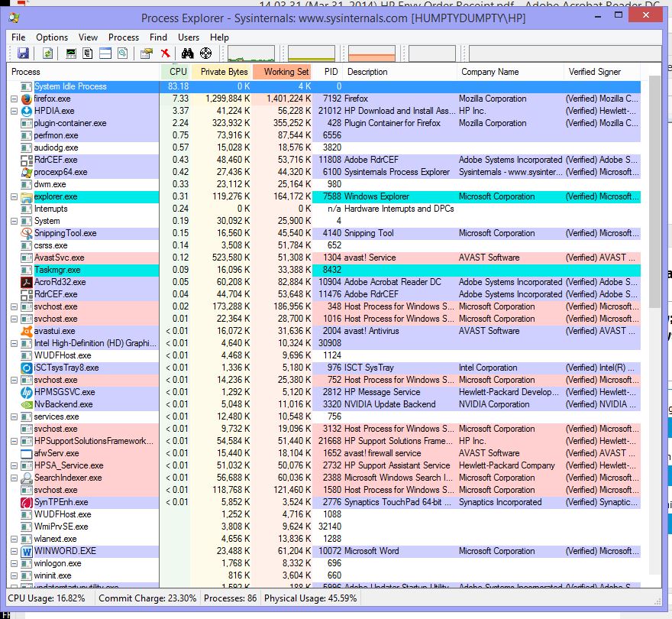Sort by the CPU column header
Viewport: 672px width, 619px height.
click(x=175, y=72)
